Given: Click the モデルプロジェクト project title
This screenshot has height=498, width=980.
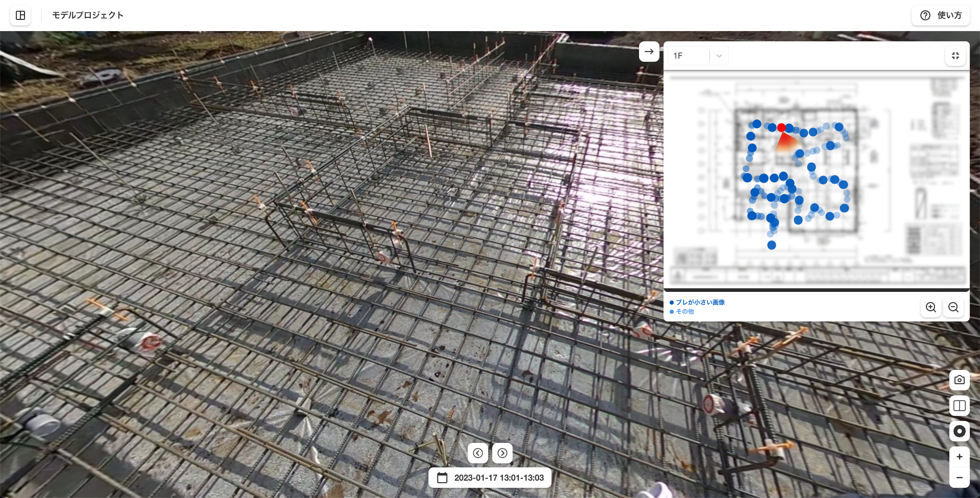Looking at the screenshot, I should click(x=88, y=15).
